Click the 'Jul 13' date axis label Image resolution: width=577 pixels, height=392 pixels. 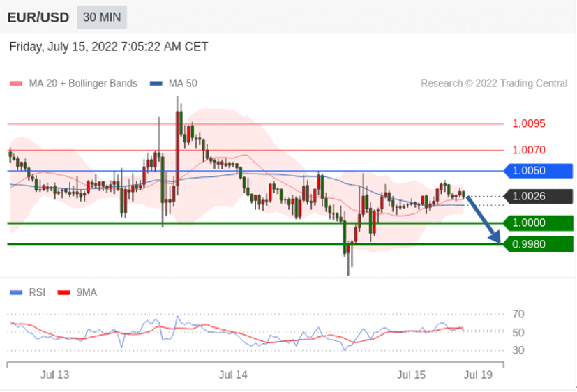55,375
